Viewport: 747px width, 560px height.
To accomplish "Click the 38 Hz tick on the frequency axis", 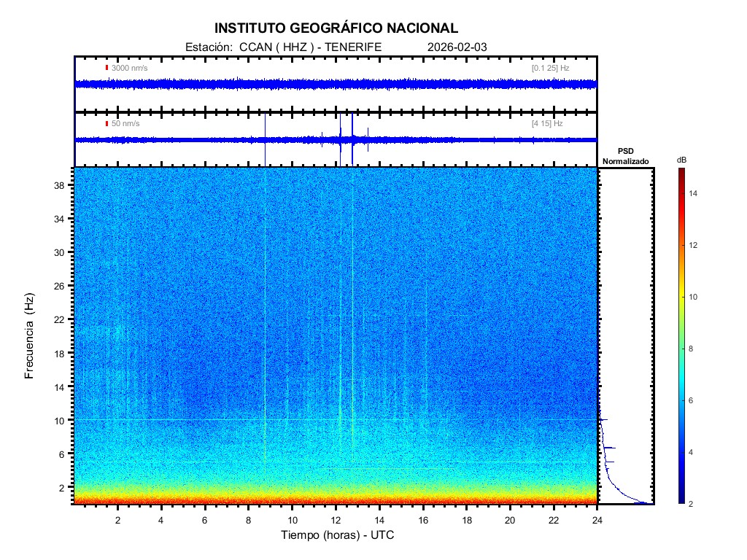I will 63,185.
